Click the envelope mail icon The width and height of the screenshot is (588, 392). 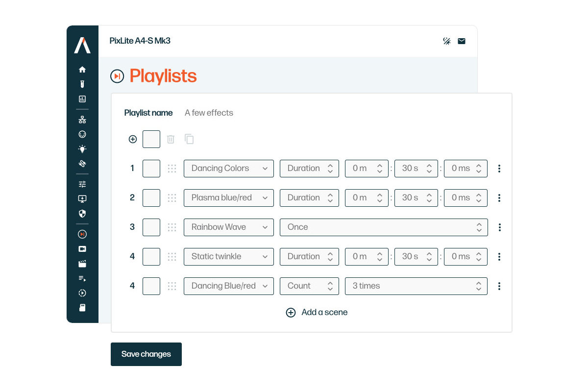point(462,41)
